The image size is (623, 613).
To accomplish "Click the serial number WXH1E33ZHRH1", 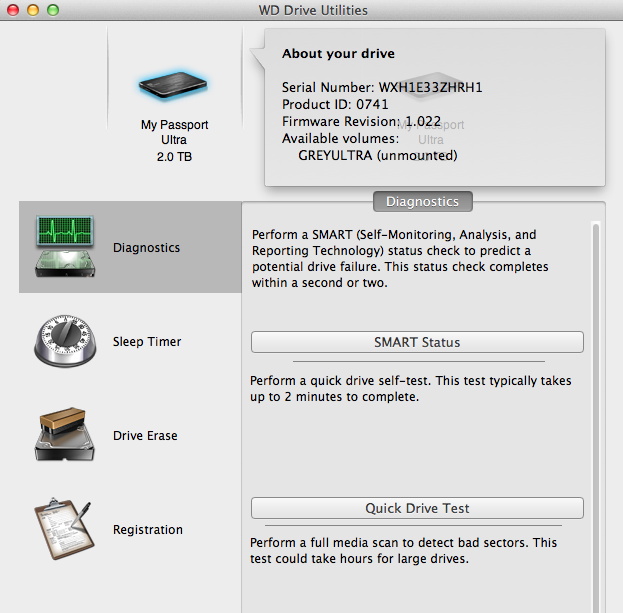I will click(x=430, y=87).
